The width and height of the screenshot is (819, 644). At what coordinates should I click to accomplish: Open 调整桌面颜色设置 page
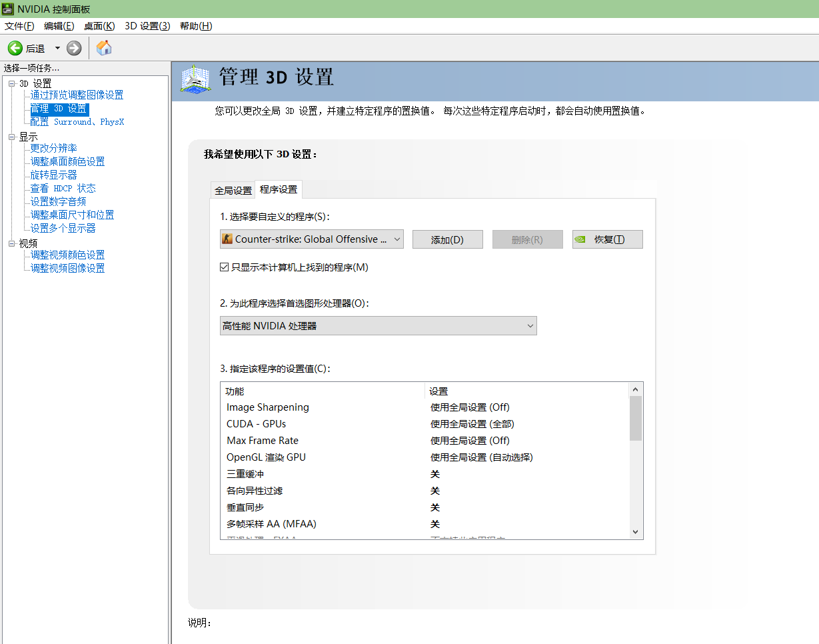point(67,161)
